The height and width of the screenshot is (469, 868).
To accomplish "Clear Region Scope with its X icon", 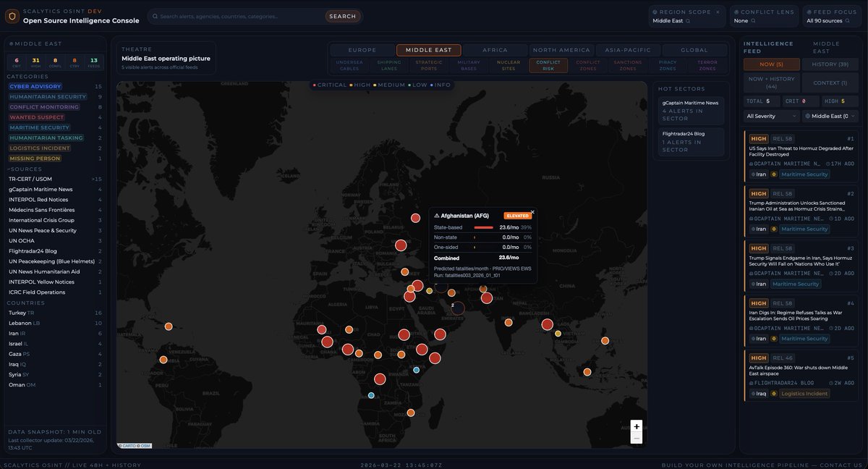I will point(718,12).
